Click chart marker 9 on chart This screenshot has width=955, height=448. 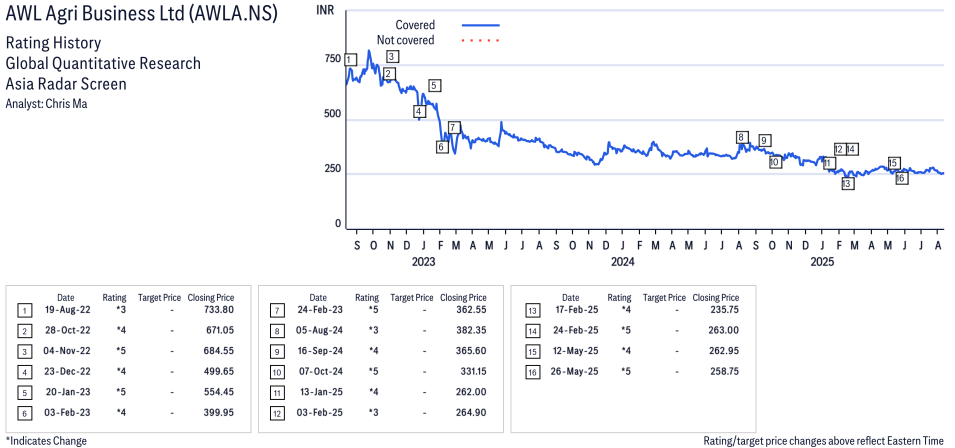point(764,140)
